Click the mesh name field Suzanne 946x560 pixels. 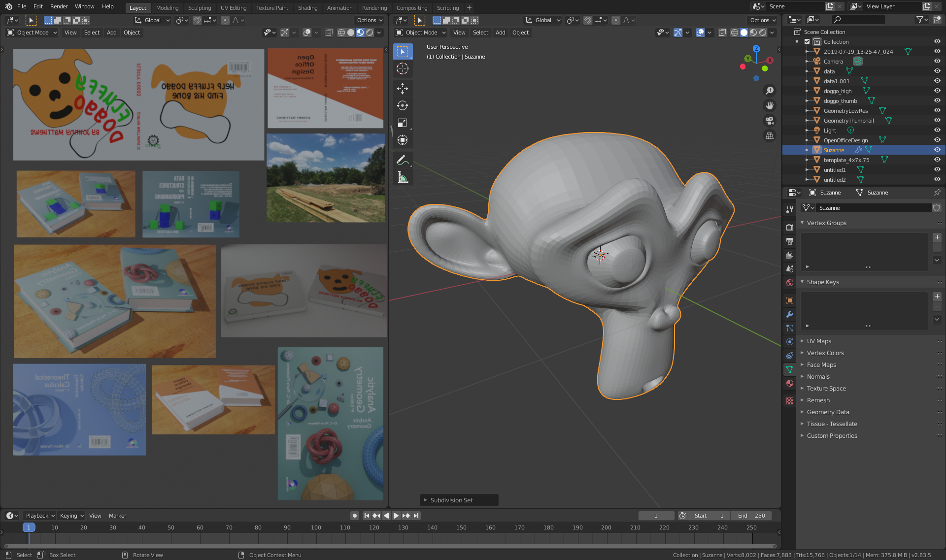click(874, 208)
